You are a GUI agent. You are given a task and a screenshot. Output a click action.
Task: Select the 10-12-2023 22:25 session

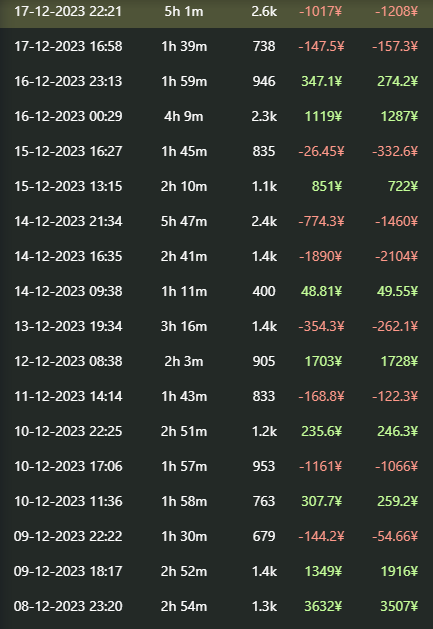(216, 431)
